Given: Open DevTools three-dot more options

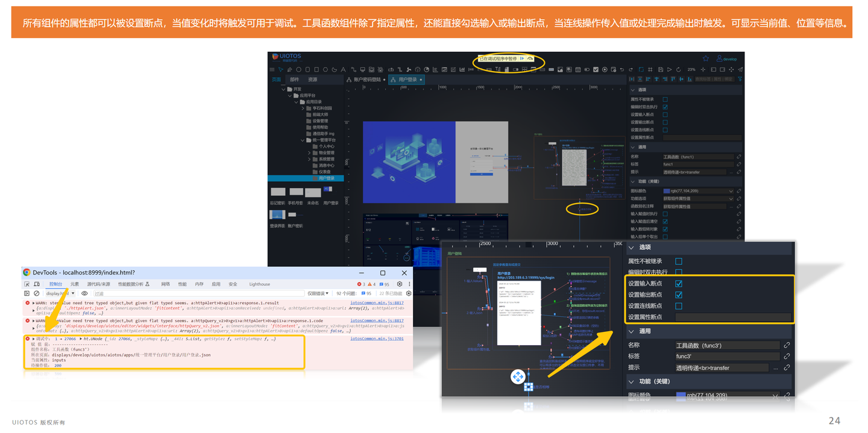Looking at the screenshot, I should 409,284.
